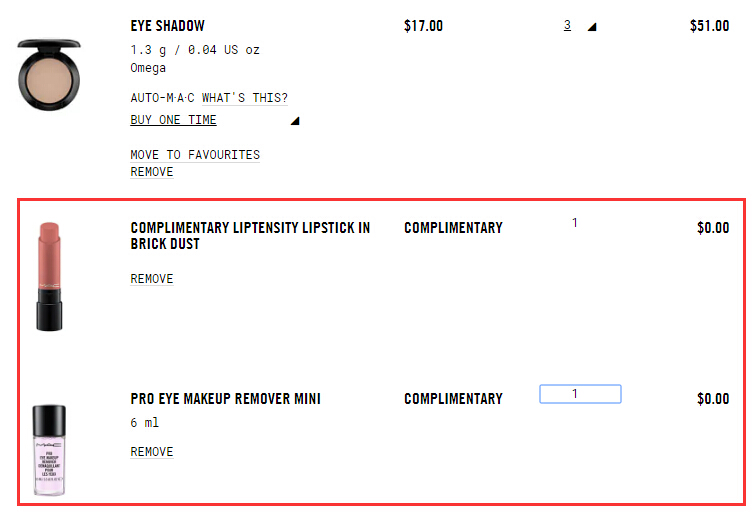This screenshot has width=756, height=526.
Task: Open the Pro Eye Makeup Remover bottle image
Action: [x=49, y=450]
